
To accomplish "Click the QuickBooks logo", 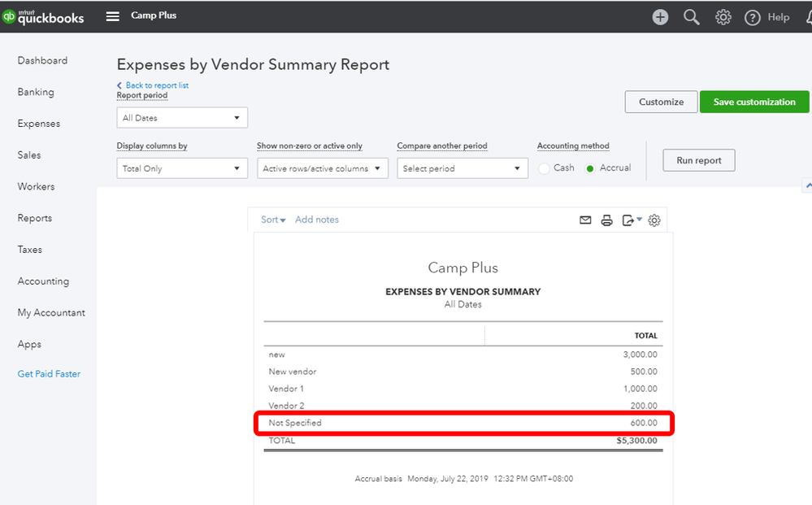I will click(x=43, y=17).
